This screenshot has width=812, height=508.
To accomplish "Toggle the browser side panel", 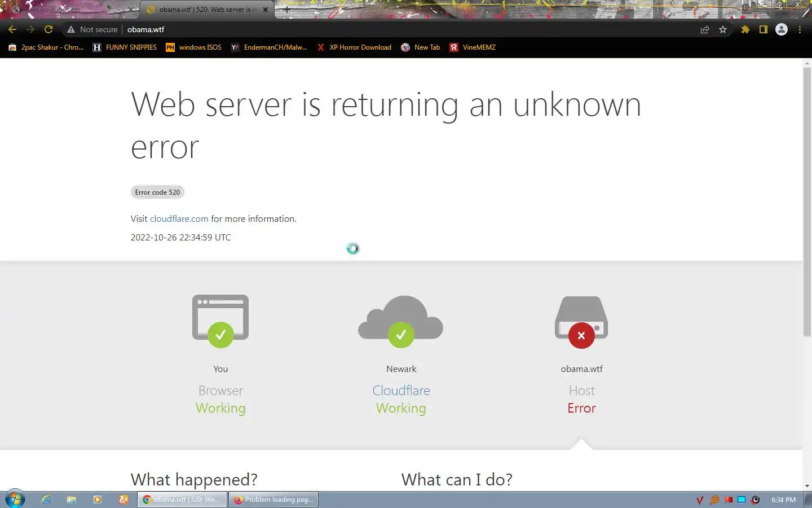I will tap(764, 29).
